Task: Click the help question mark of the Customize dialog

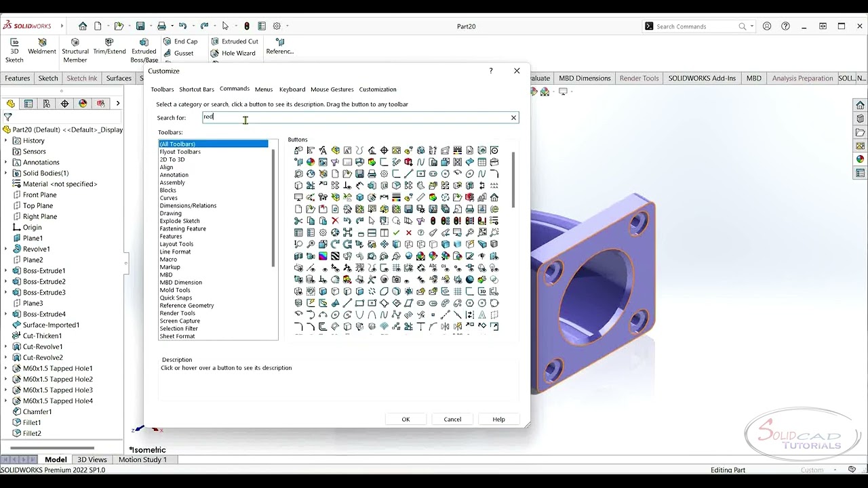Action: tap(491, 70)
